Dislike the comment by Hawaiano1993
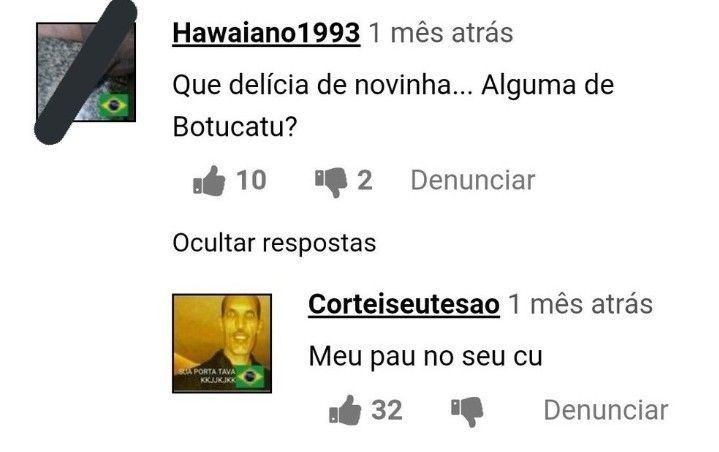 pos(331,182)
